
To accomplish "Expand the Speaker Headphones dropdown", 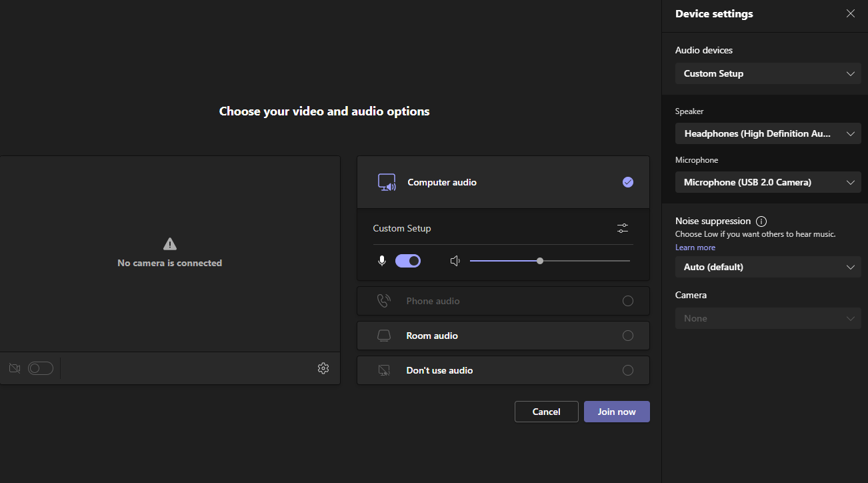I will (x=768, y=133).
